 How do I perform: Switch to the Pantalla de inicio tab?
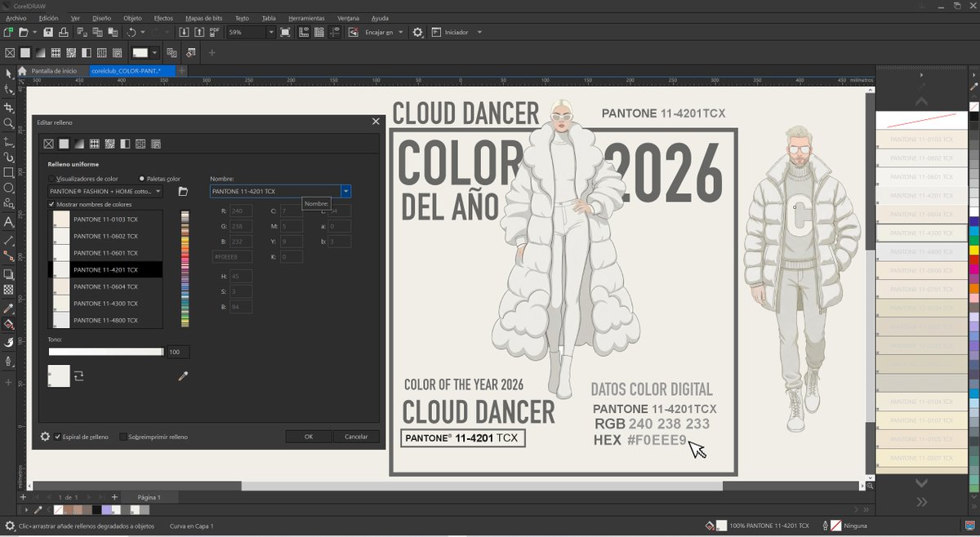pyautogui.click(x=54, y=71)
